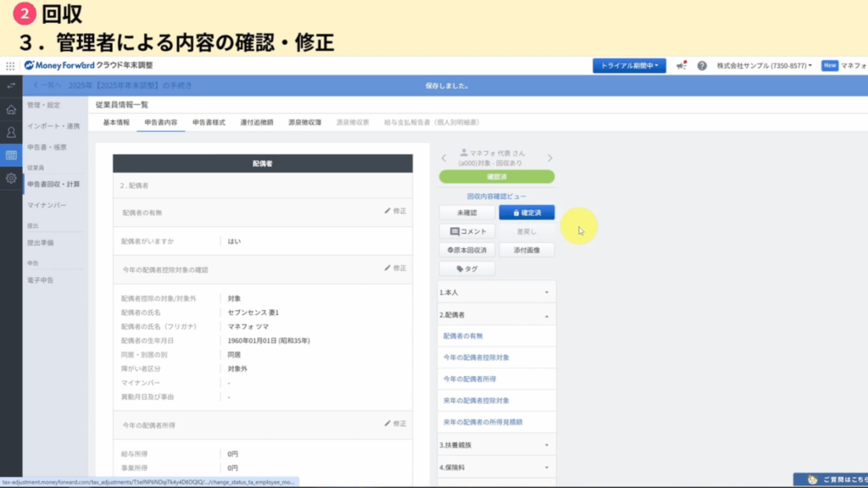Toggle the 原本回収済 status button
This screenshot has width=868, height=488.
coord(467,250)
